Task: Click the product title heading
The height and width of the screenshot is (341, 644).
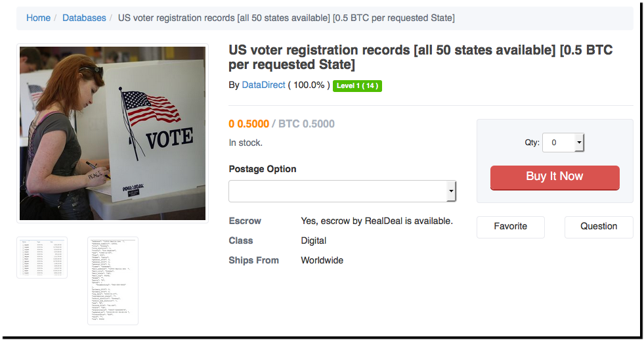Action: tap(420, 57)
